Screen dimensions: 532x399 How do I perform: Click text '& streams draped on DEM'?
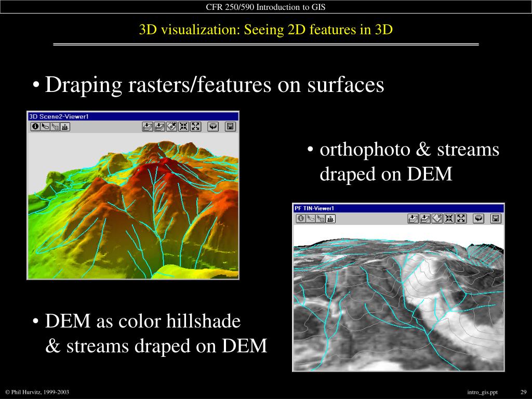[156, 346]
